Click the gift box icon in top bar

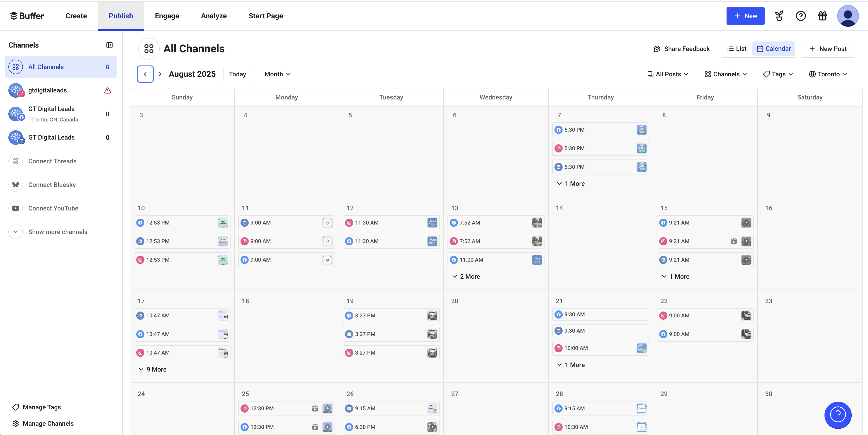click(822, 16)
